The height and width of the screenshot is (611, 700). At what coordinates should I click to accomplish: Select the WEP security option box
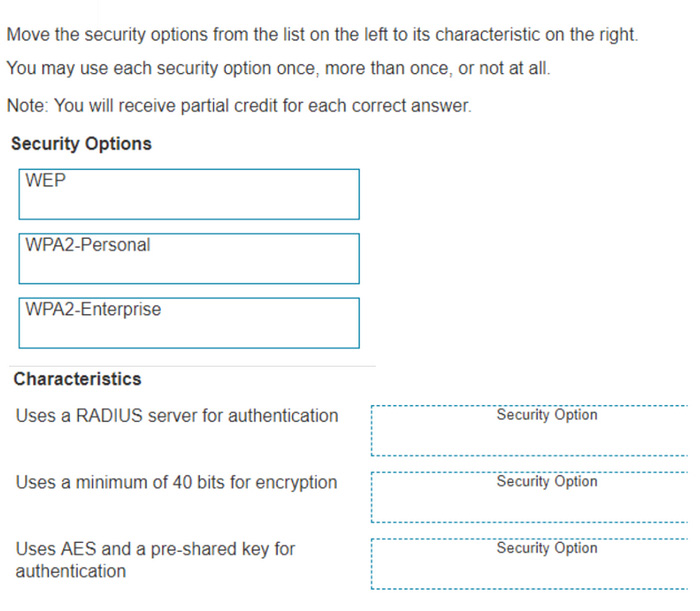coord(189,194)
